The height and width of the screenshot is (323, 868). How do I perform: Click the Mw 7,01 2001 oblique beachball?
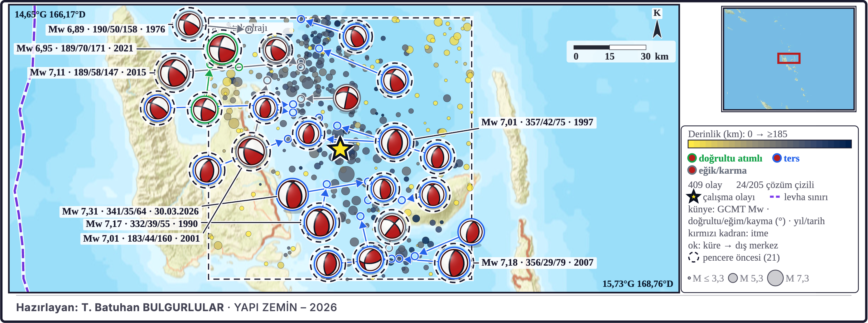coord(251,152)
